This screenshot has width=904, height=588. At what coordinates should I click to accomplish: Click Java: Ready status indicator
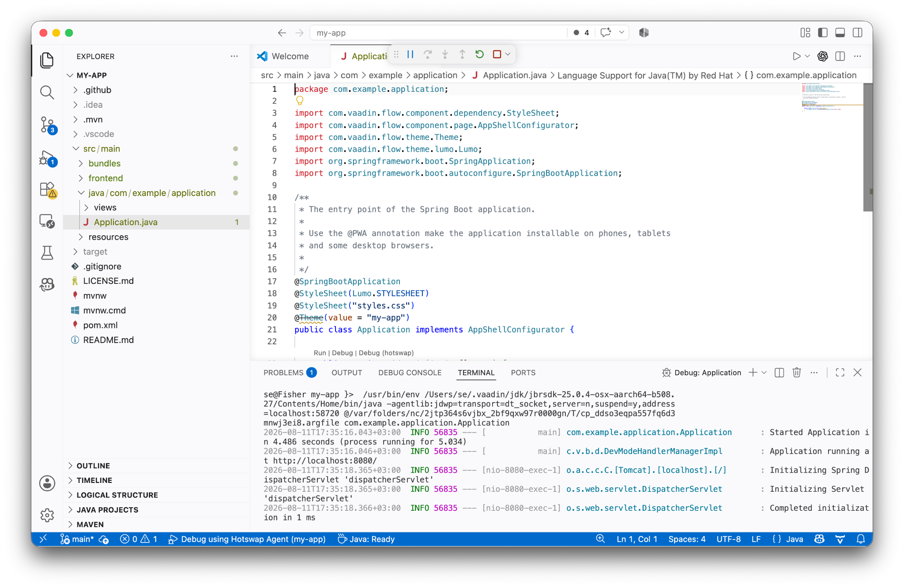[x=366, y=539]
